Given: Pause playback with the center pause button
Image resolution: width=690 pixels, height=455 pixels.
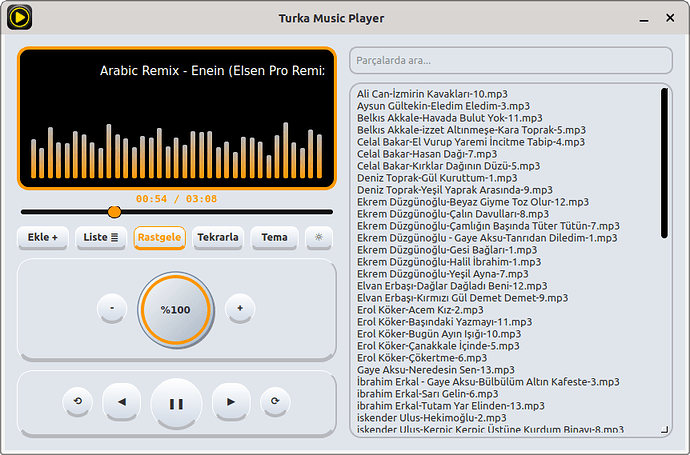Looking at the screenshot, I should (x=176, y=403).
